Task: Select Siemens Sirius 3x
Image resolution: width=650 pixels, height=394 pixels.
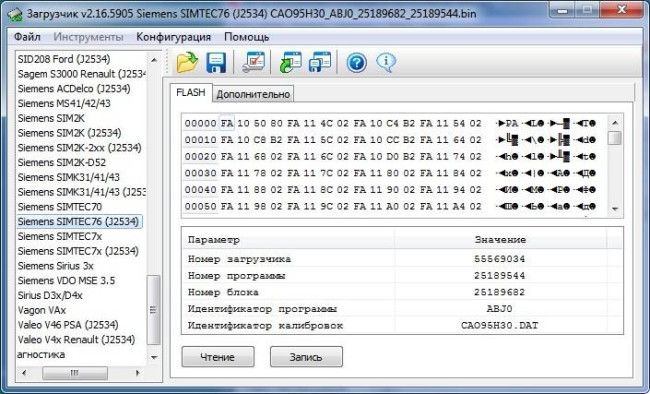Action: click(56, 266)
